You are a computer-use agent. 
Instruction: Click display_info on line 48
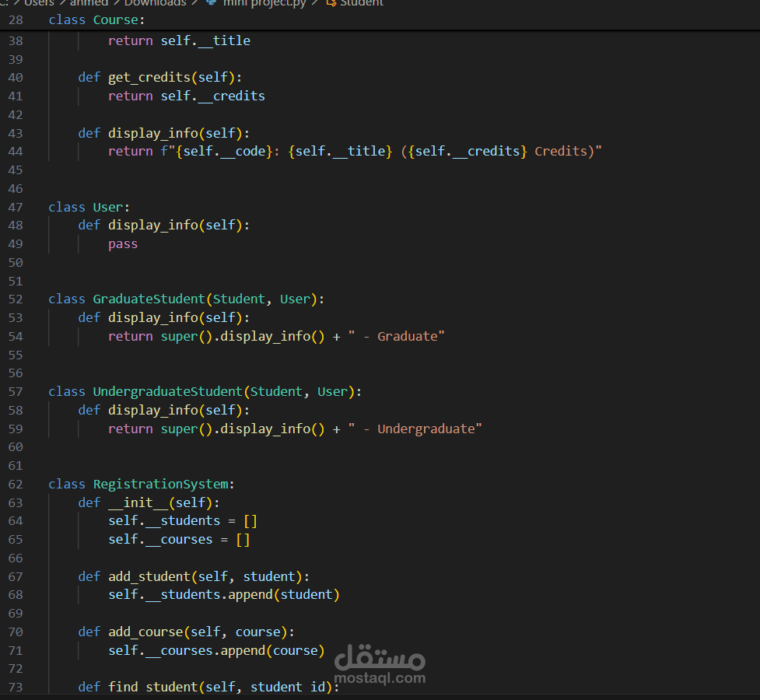click(x=153, y=226)
